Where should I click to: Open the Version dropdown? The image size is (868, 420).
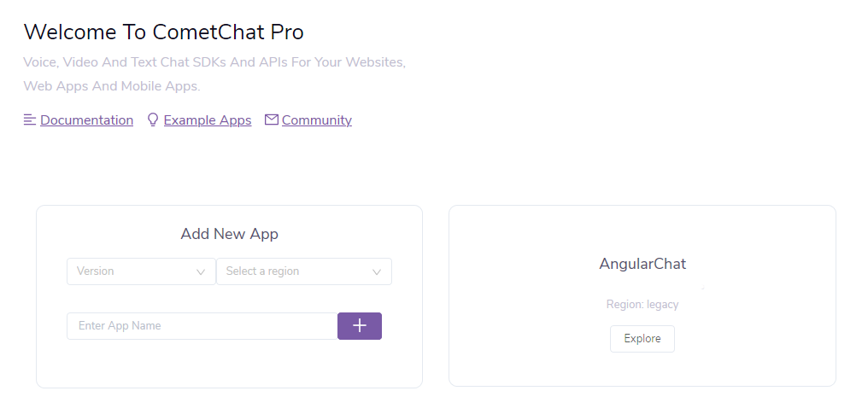(141, 271)
